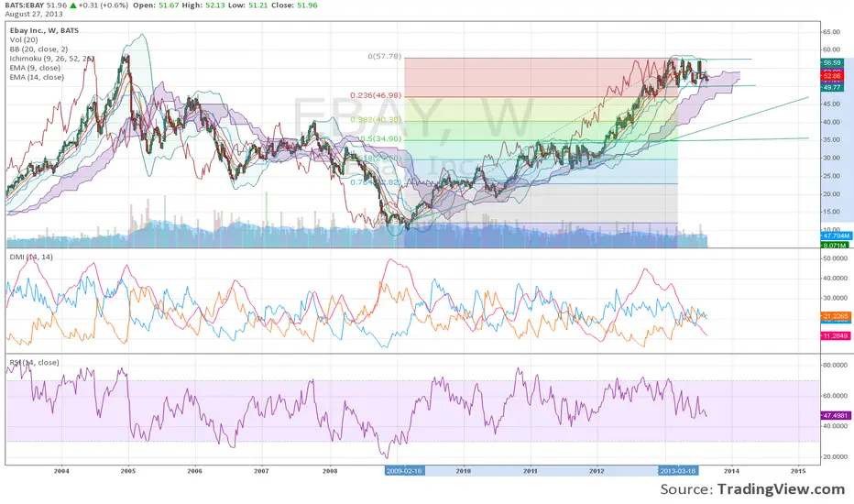Screen dimensions: 854x504
Task: Select the Ichimoku (9, 26, 52, 26) legend
Action: (x=51, y=59)
